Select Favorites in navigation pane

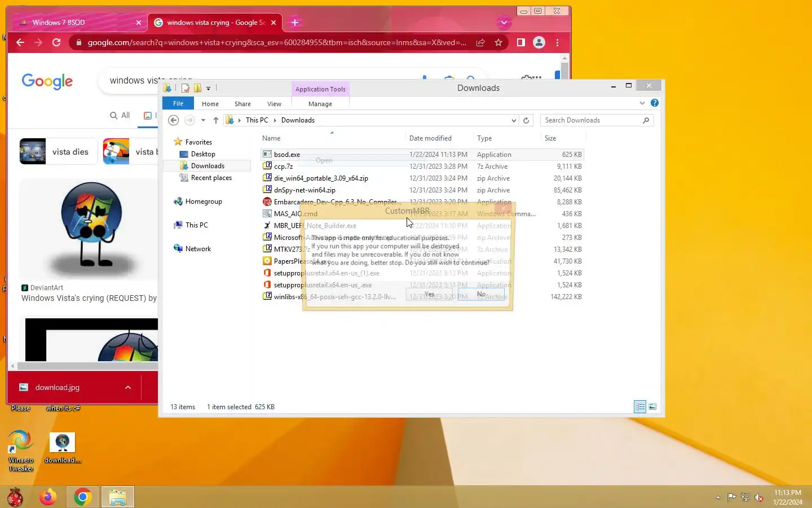point(198,142)
